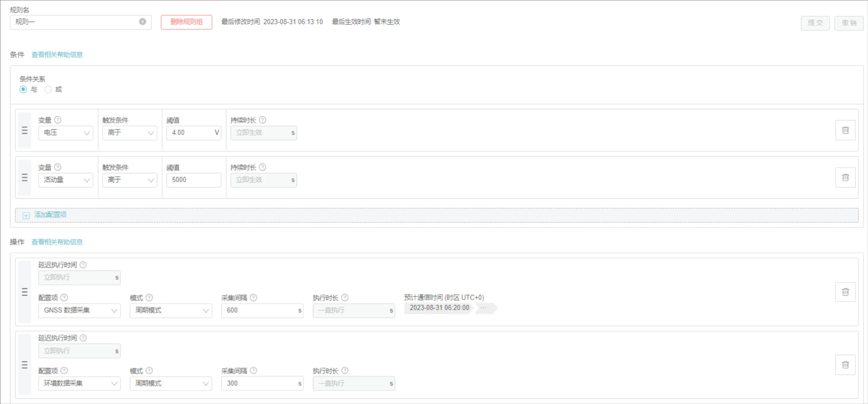The height and width of the screenshot is (404, 868).
Task: Click help icon beside 采集间隔 in GNSS action
Action: [x=253, y=298]
